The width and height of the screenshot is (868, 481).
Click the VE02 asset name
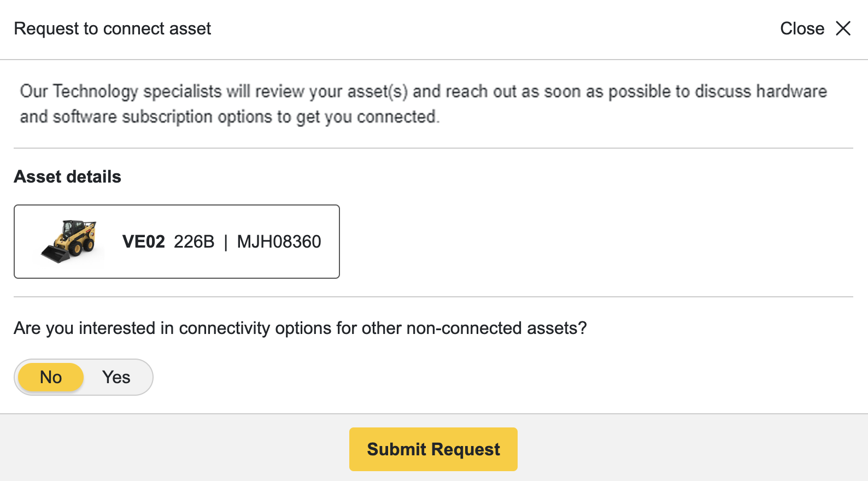(144, 242)
